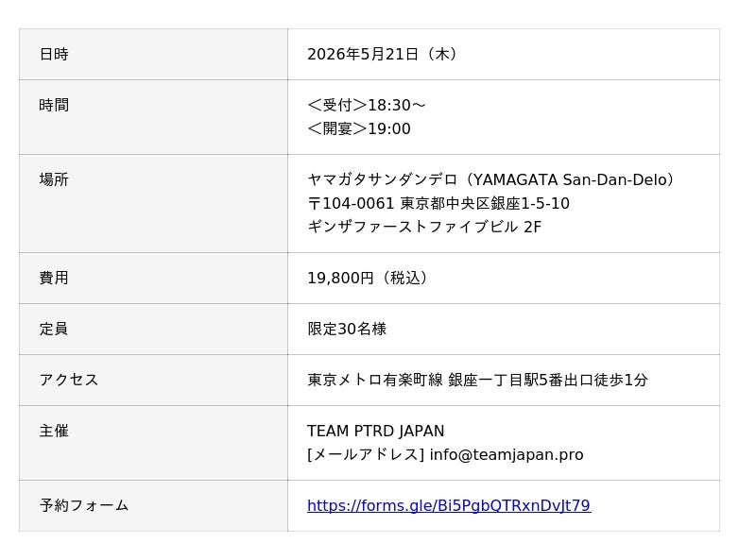Open the forms.gle reservation form link
Image resolution: width=756 pixels, height=560 pixels.
[449, 505]
